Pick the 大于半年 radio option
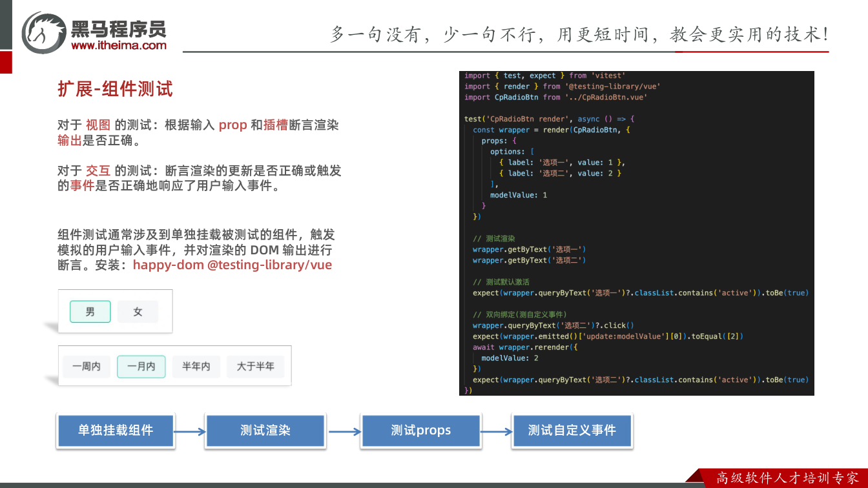 [x=255, y=367]
